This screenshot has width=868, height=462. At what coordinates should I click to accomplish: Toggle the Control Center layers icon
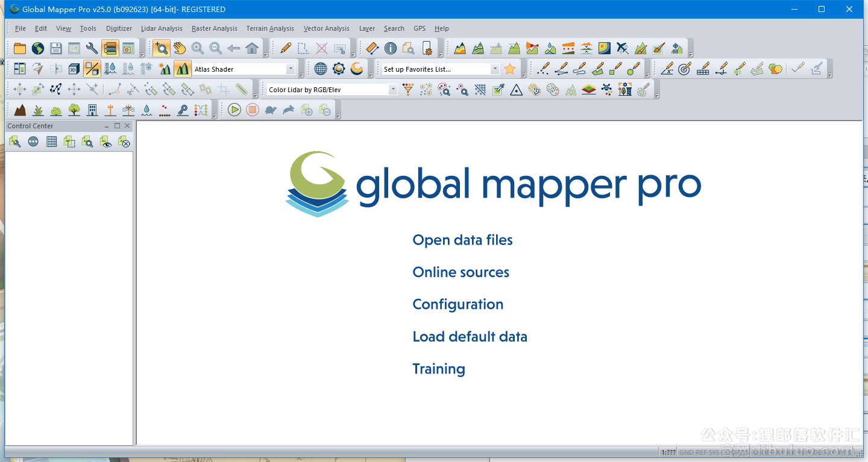pyautogui.click(x=110, y=49)
